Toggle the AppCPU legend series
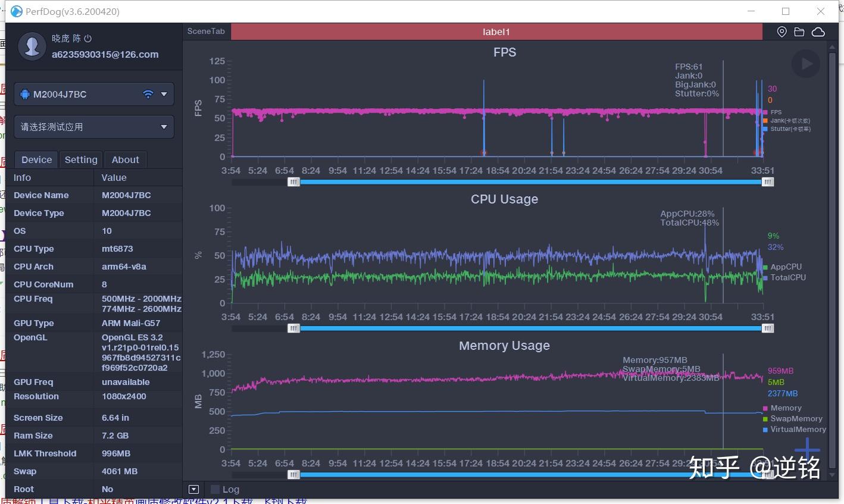The image size is (844, 504). tap(783, 267)
